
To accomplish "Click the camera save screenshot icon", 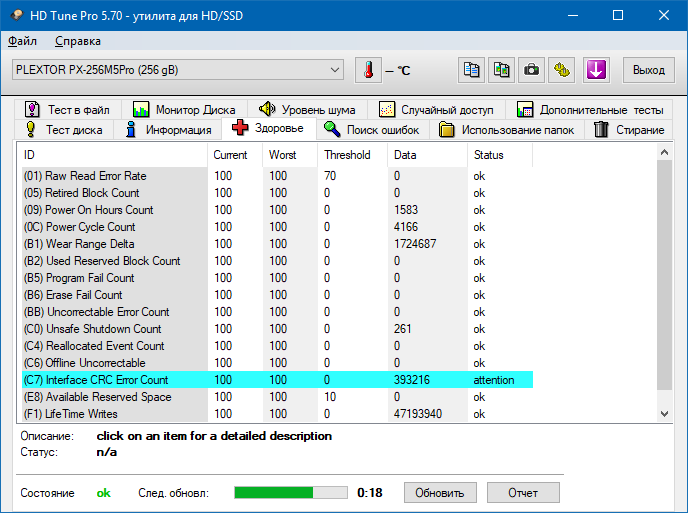I will (x=532, y=70).
